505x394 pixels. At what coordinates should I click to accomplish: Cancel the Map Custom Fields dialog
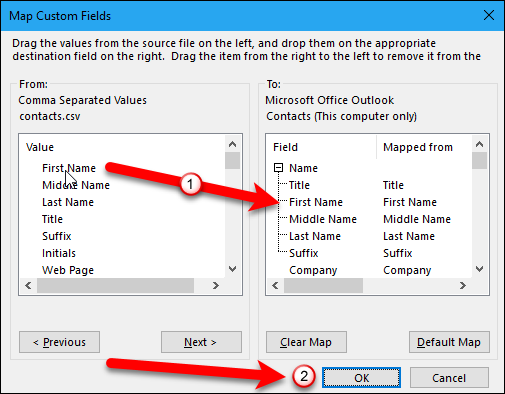(449, 378)
